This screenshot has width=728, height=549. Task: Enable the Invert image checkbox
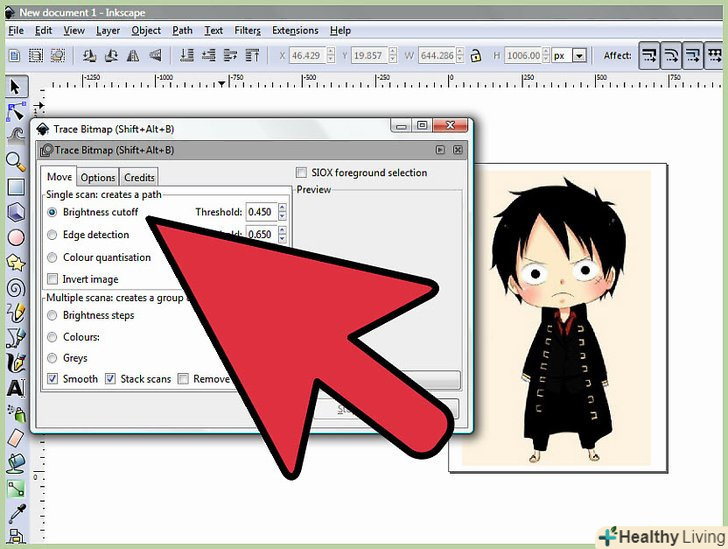point(52,279)
